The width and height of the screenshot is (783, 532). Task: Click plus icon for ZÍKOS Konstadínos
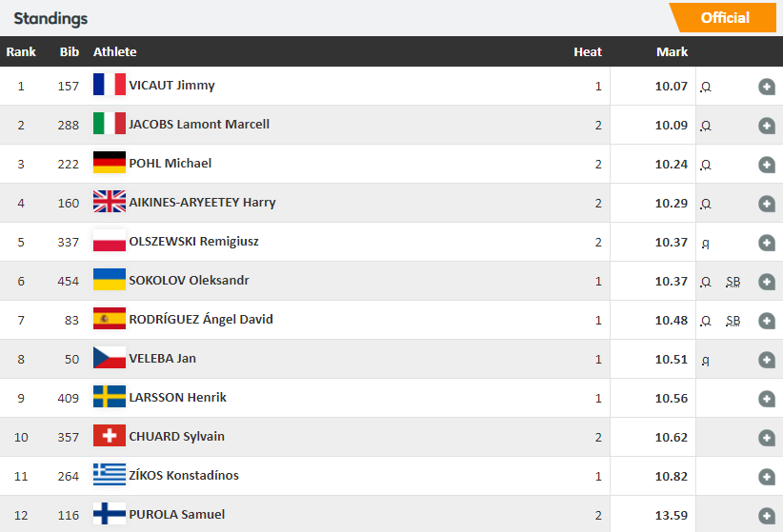coord(767,477)
